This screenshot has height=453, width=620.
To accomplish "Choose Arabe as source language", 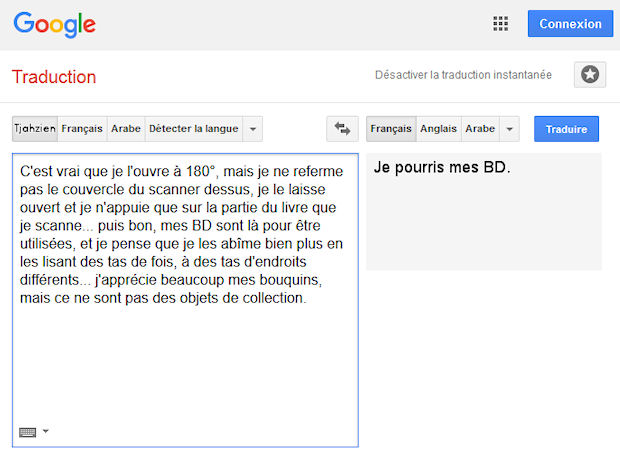I will 126,129.
